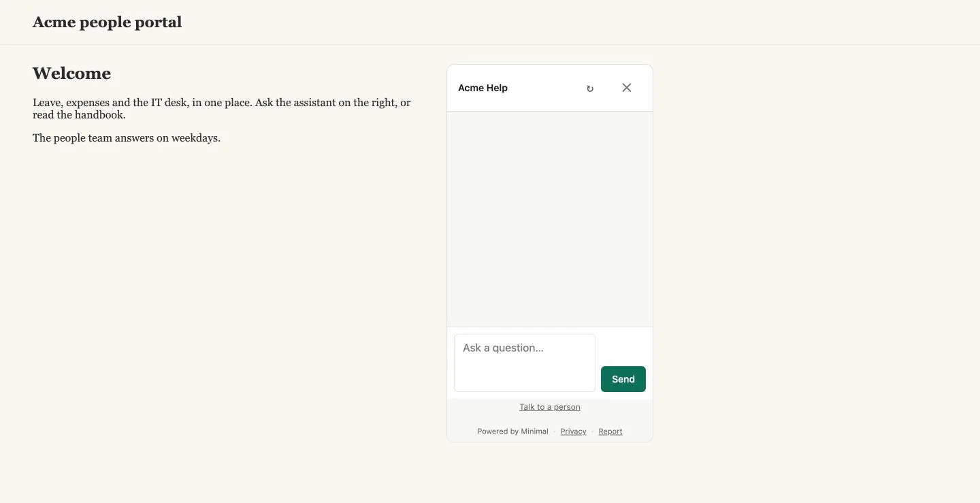This screenshot has height=503, width=980.
Task: Restart the chat with the refresh icon
Action: pos(590,88)
